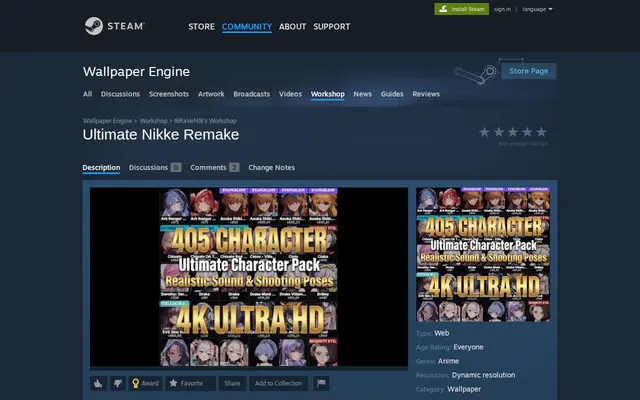Screen dimensions: 640x400
Task: Click the large wallpaper preview image
Action: (x=249, y=277)
